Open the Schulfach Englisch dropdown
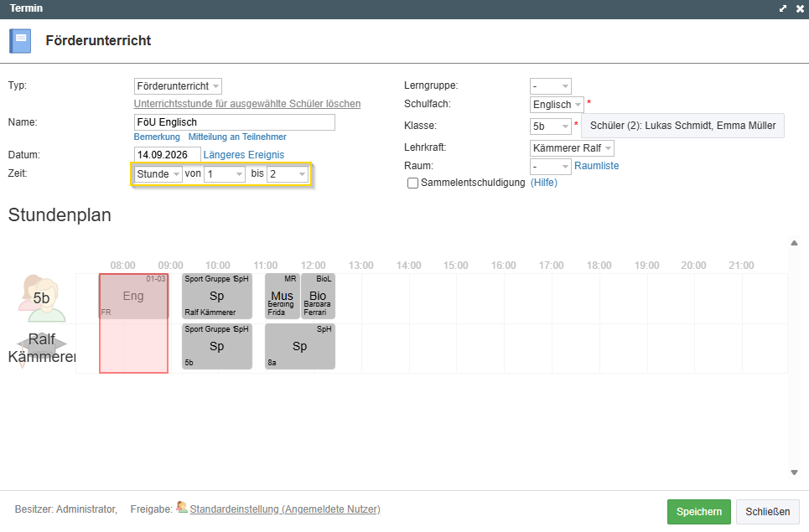809x532 pixels. (x=557, y=105)
